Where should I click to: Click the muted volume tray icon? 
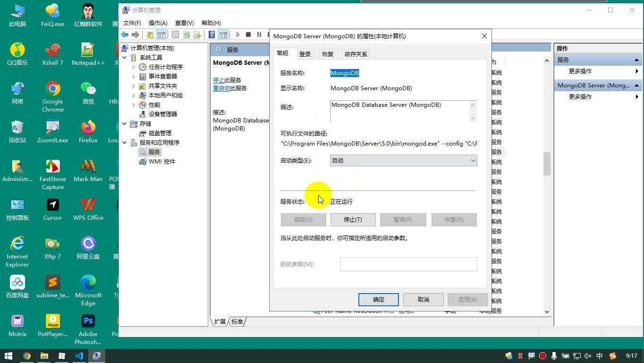point(588,356)
